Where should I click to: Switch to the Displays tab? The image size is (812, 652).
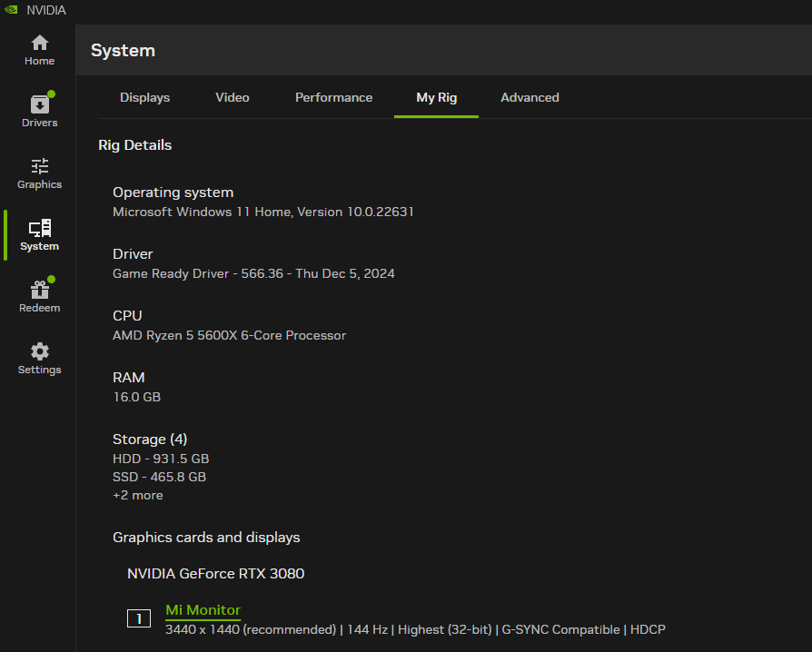click(144, 97)
